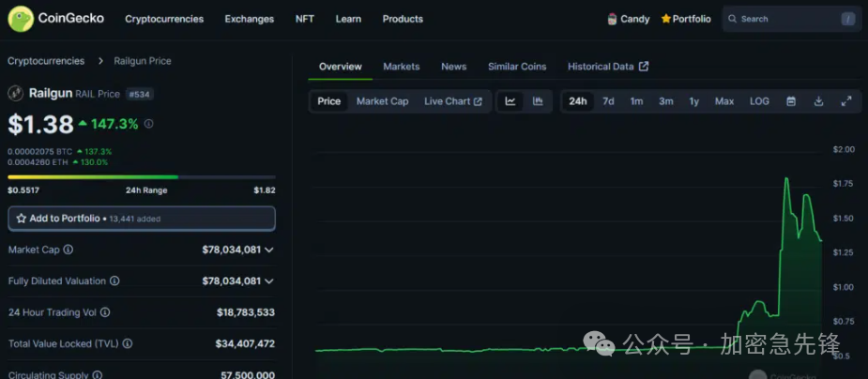Select the 24h time range

(x=578, y=101)
